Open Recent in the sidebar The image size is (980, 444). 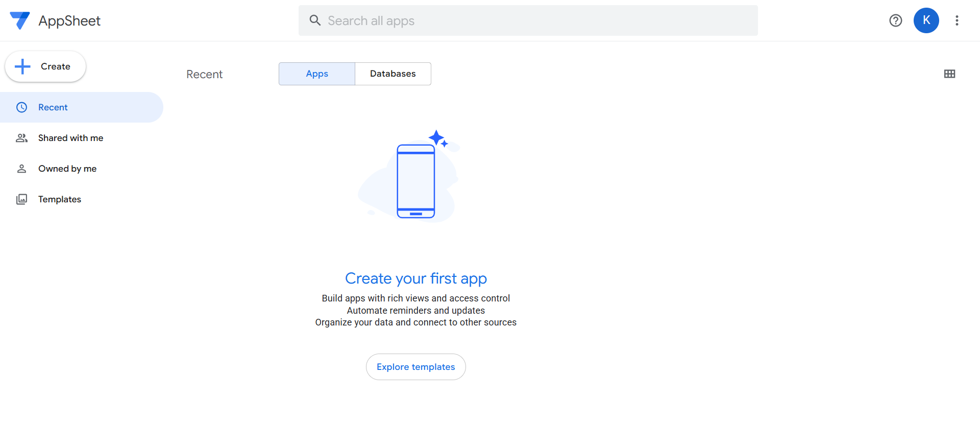[x=82, y=107]
